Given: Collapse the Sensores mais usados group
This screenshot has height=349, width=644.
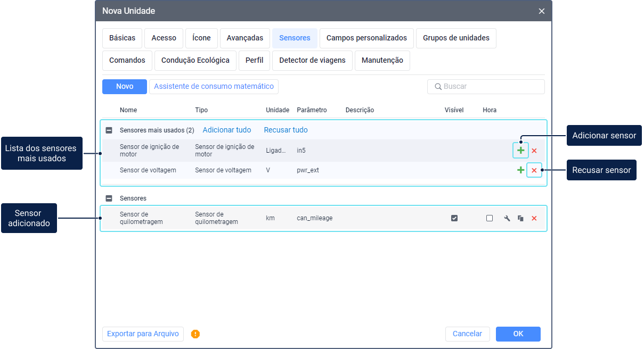Looking at the screenshot, I should click(109, 130).
